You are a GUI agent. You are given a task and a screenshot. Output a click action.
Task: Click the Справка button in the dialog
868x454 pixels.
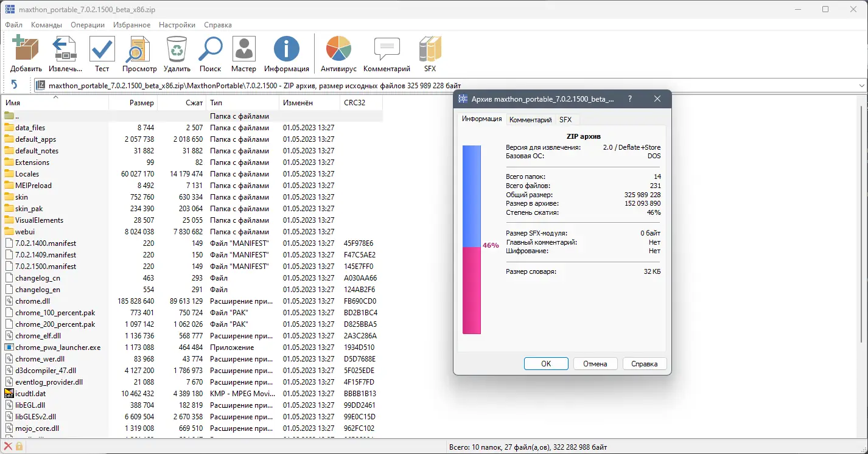[645, 364]
